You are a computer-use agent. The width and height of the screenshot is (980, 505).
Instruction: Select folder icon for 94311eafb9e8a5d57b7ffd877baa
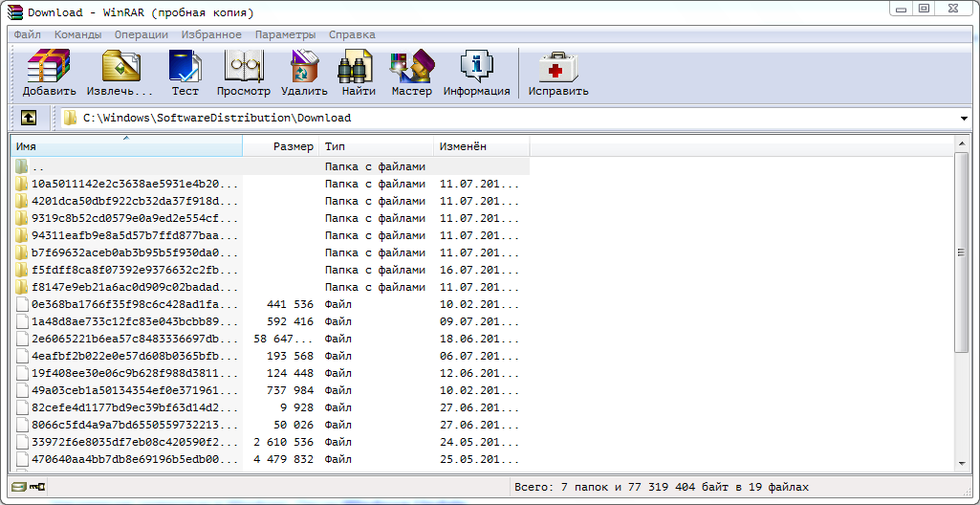pyautogui.click(x=22, y=235)
